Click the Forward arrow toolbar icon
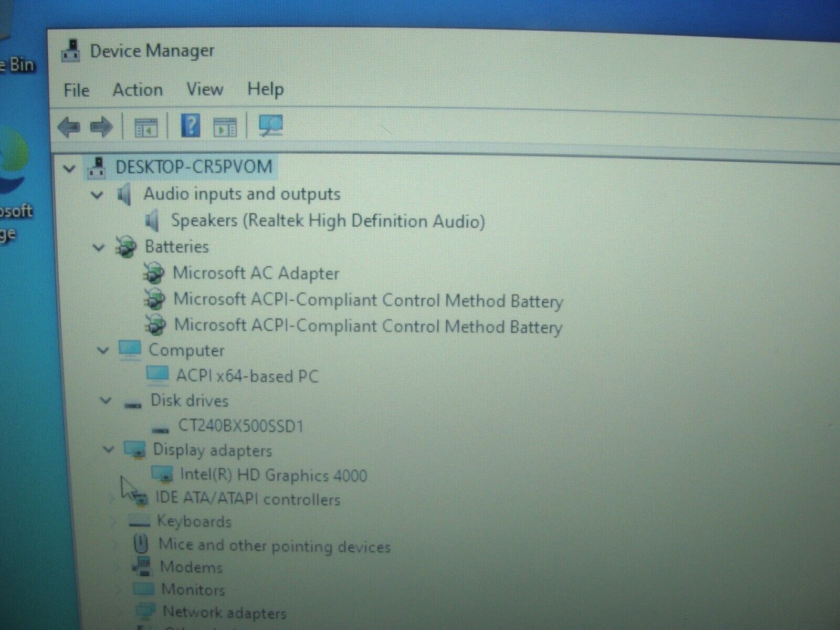The height and width of the screenshot is (630, 840). (x=101, y=127)
